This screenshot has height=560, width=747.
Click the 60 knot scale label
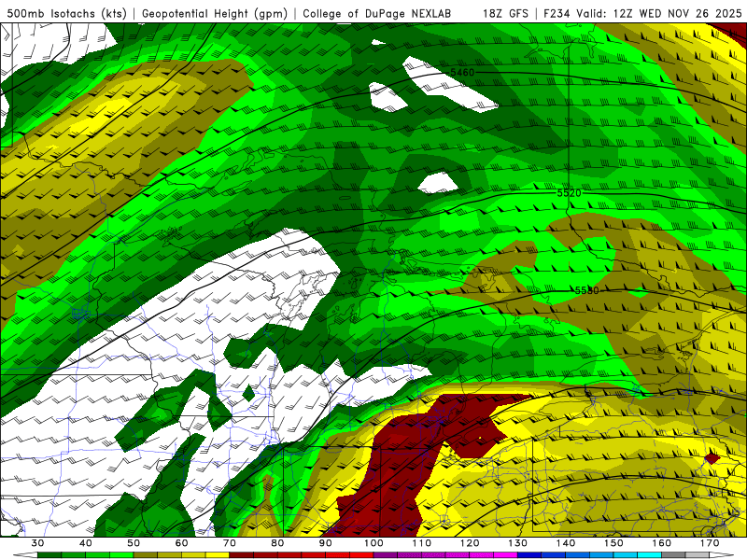coord(181,543)
